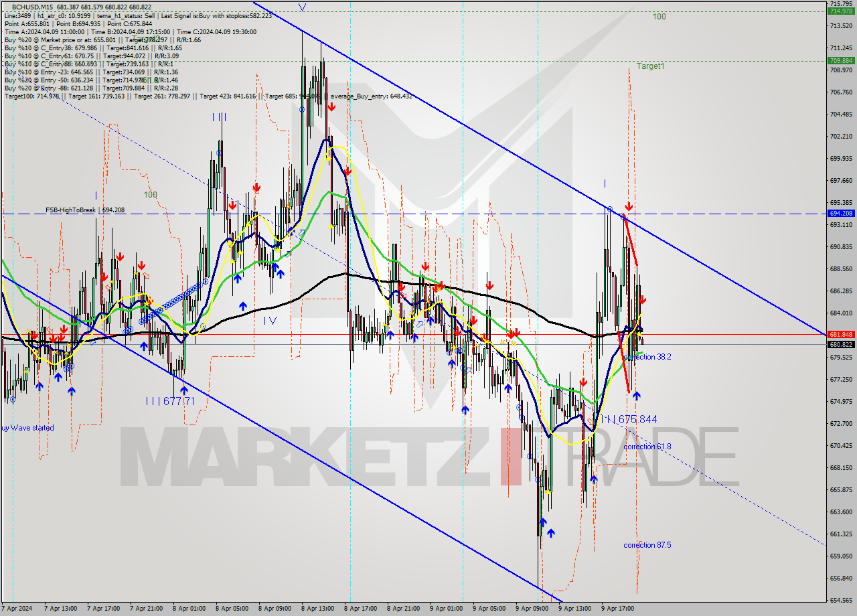Screen dimensions: 857x616
Task: Click time axis label 9 Apr 01:00
Action: point(447,609)
